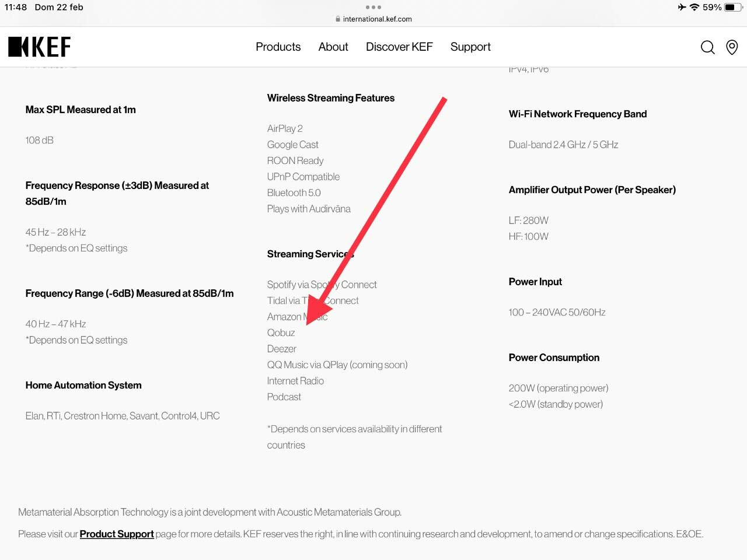
Task: Open the store locator pin icon
Action: click(x=732, y=47)
